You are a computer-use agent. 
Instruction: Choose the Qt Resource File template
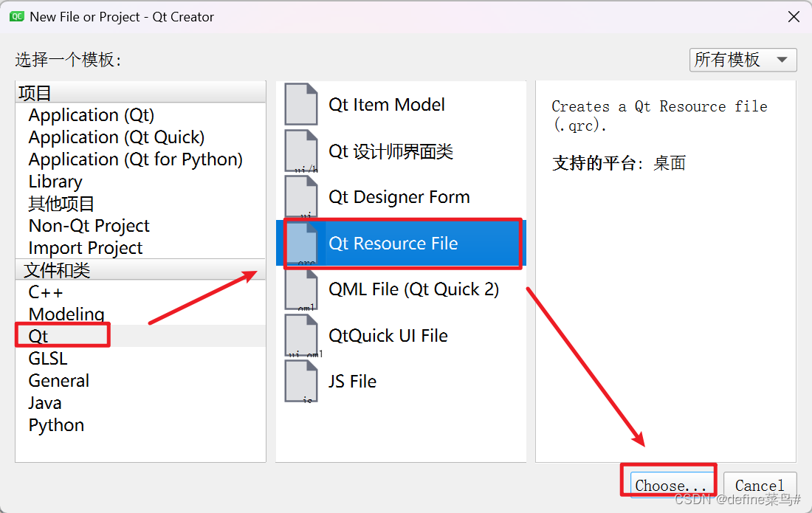click(x=401, y=244)
